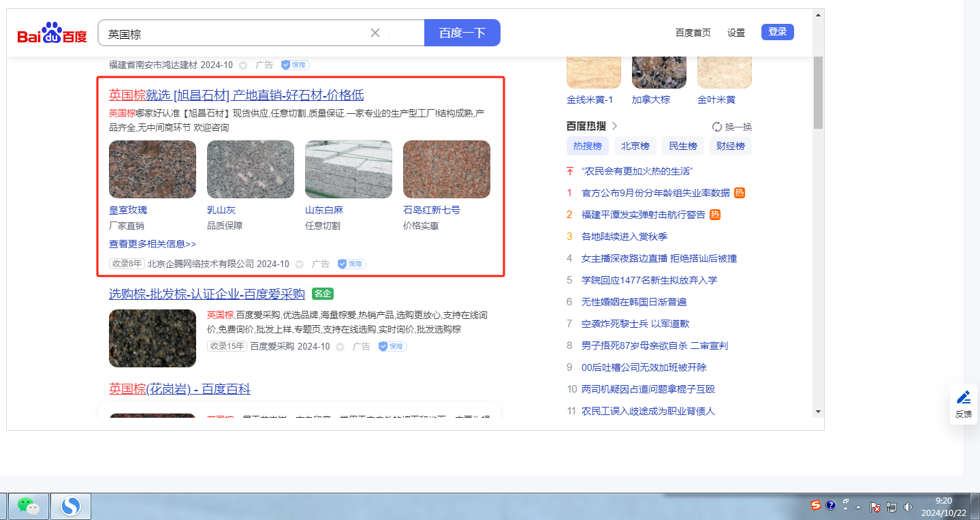Click the 金线米黄-1 label

click(590, 100)
